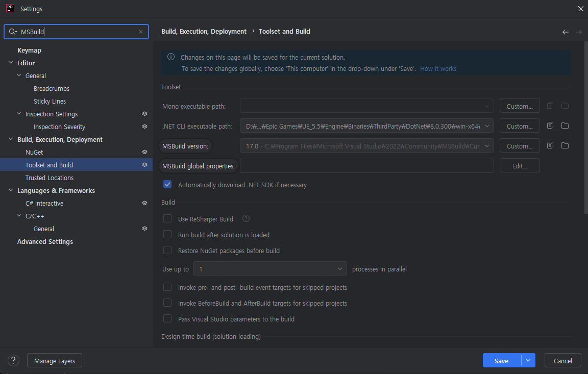Check Invoke pre- and post- build event targets
The width and height of the screenshot is (588, 374).
[x=167, y=287]
